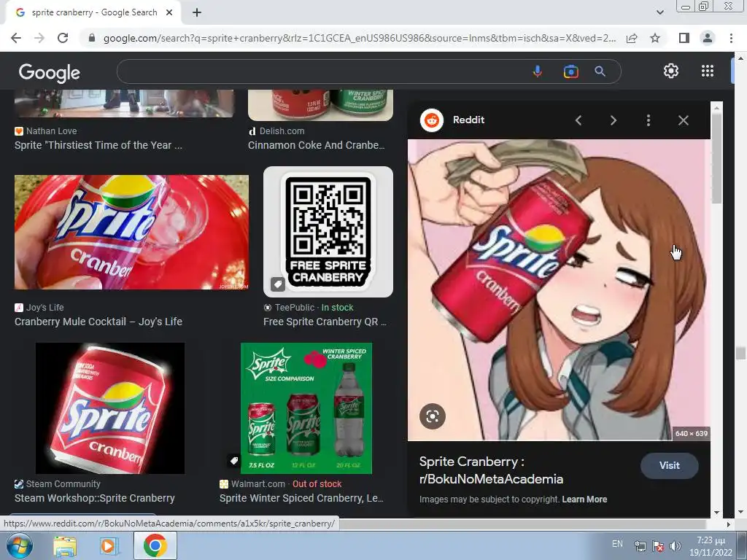
Task: Go forward with the browser arrow
Action: pos(39,38)
